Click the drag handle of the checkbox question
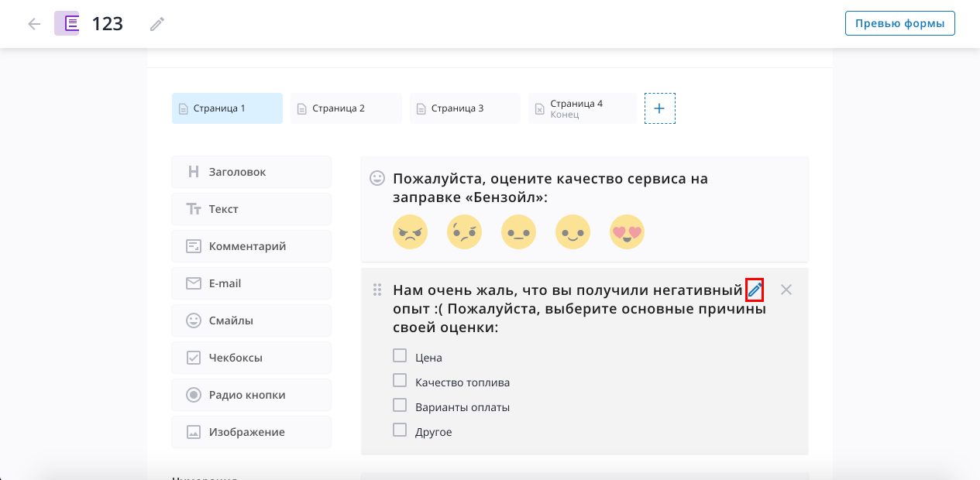 pos(377,290)
